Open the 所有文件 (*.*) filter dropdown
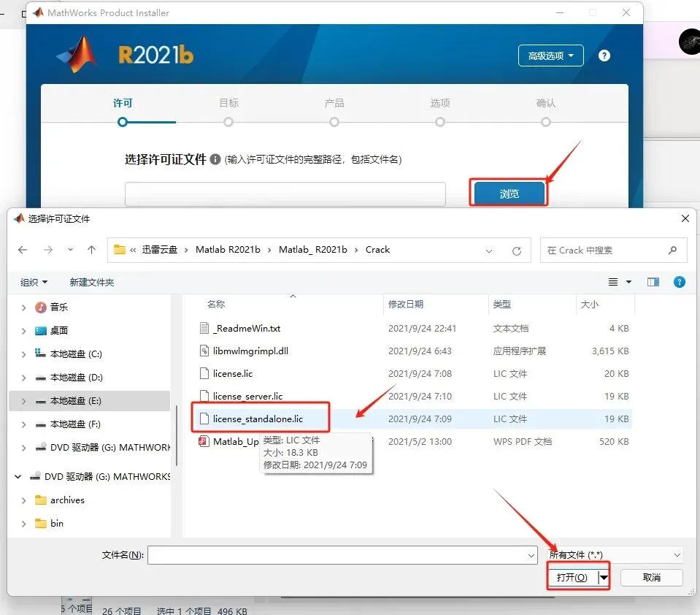Viewport: 700px width, 615px height. click(x=615, y=554)
